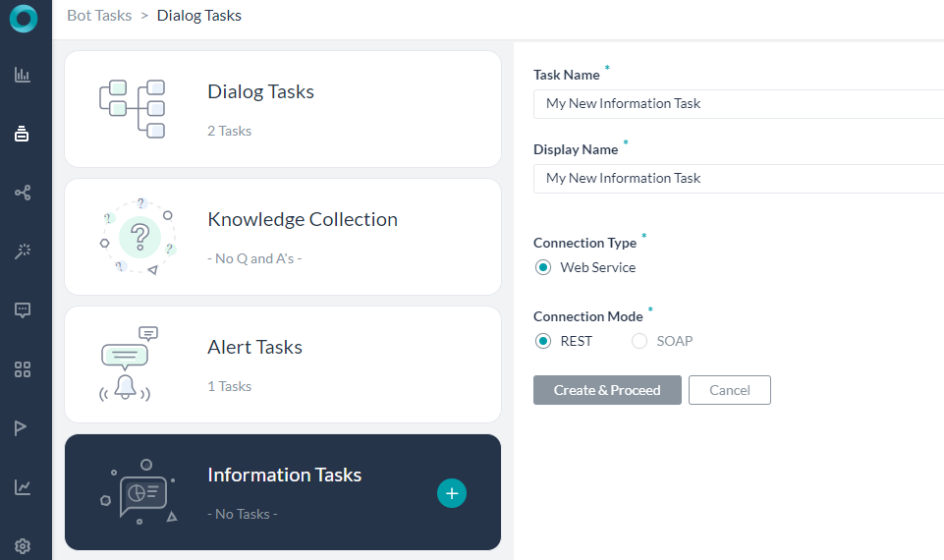The image size is (944, 560).
Task: Click the Knowledge Collection question mark icon
Action: click(x=139, y=237)
